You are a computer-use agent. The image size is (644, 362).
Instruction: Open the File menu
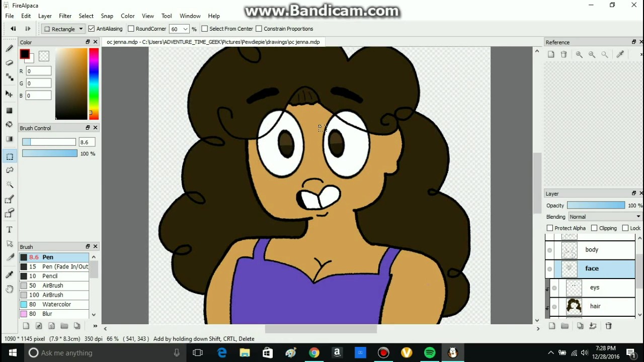[x=10, y=16]
